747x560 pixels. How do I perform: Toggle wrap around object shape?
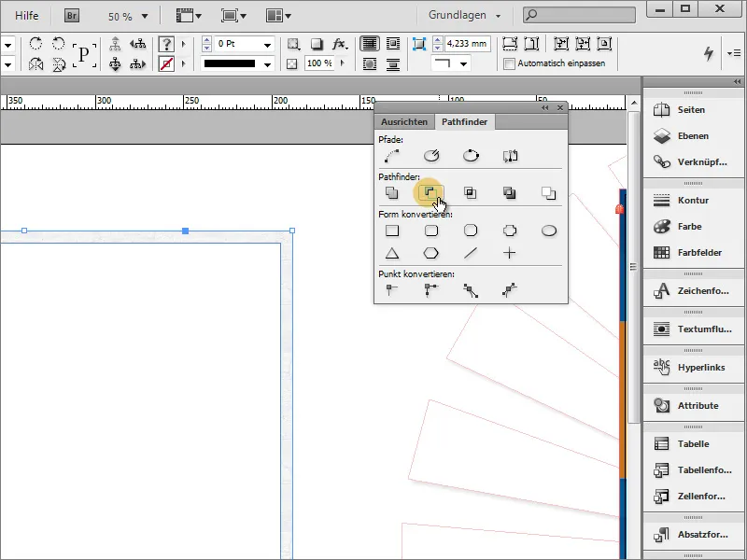pos(370,63)
